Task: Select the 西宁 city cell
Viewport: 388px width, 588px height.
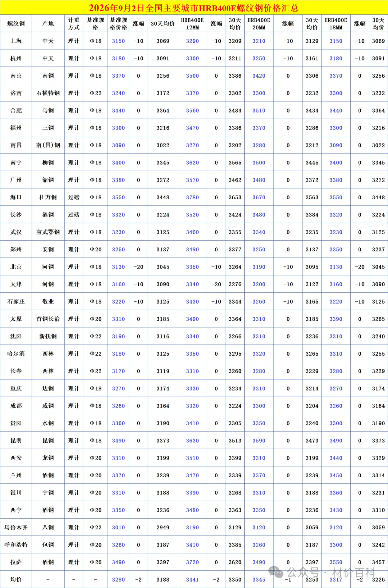Action: [16, 510]
